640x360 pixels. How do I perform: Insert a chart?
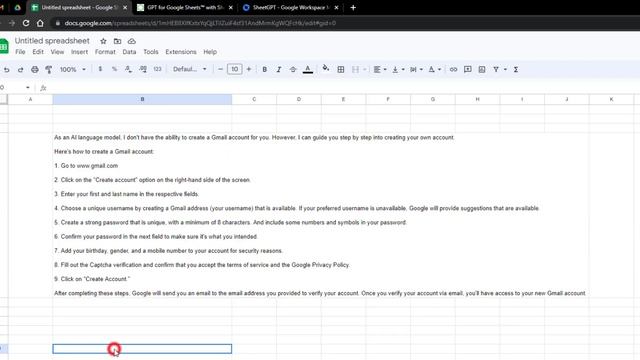pyautogui.click(x=482, y=70)
